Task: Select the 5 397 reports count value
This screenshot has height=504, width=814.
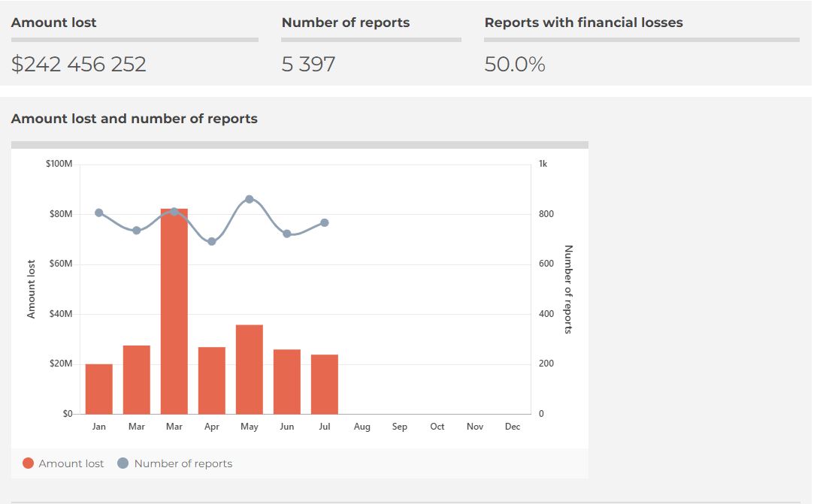Action: click(308, 65)
